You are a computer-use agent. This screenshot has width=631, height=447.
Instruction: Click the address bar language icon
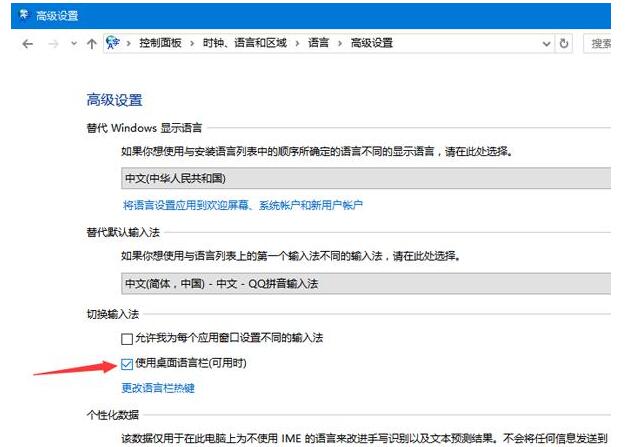[x=113, y=43]
